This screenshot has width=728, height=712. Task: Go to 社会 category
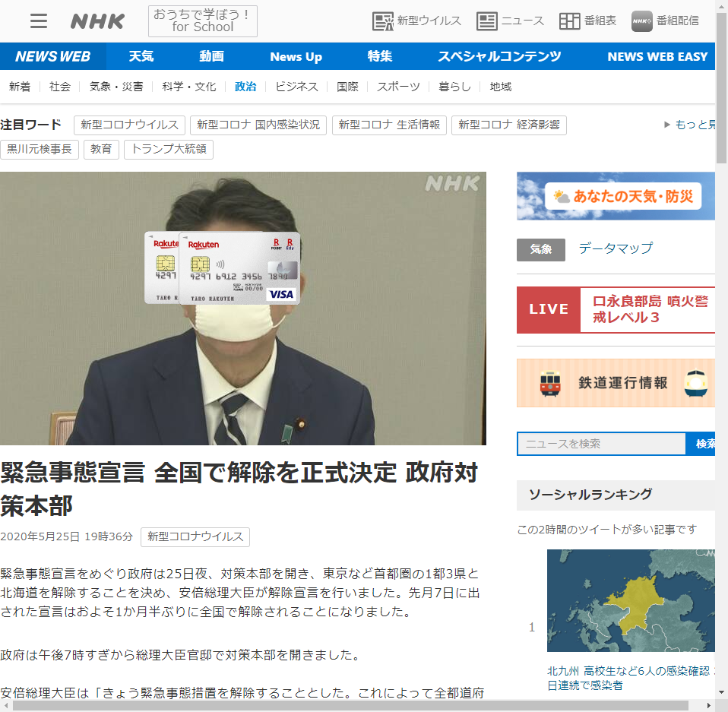[x=60, y=87]
